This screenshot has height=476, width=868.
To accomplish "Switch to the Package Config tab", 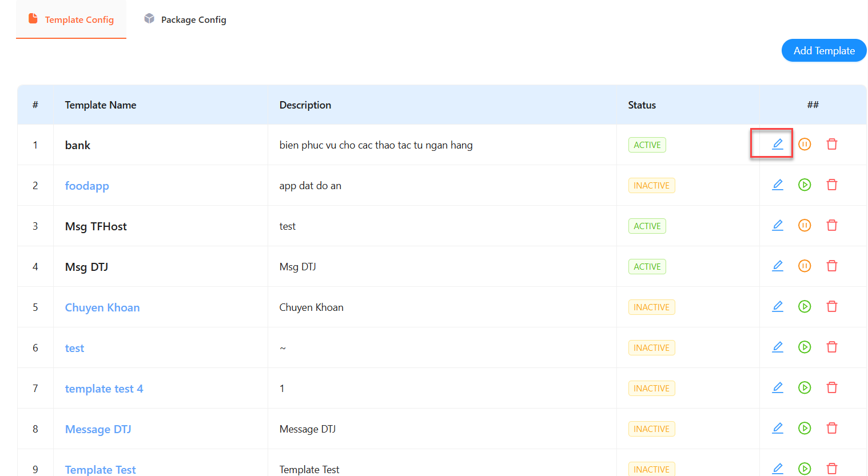I will click(x=184, y=19).
